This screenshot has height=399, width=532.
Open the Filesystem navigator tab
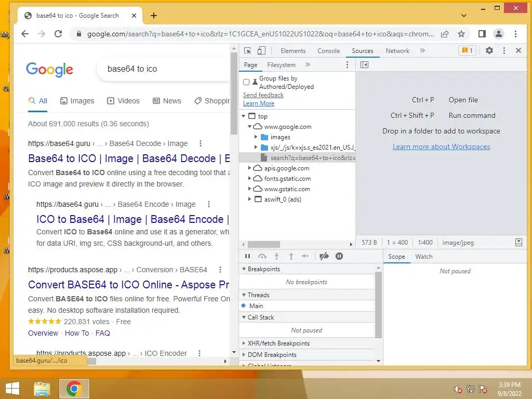point(281,64)
